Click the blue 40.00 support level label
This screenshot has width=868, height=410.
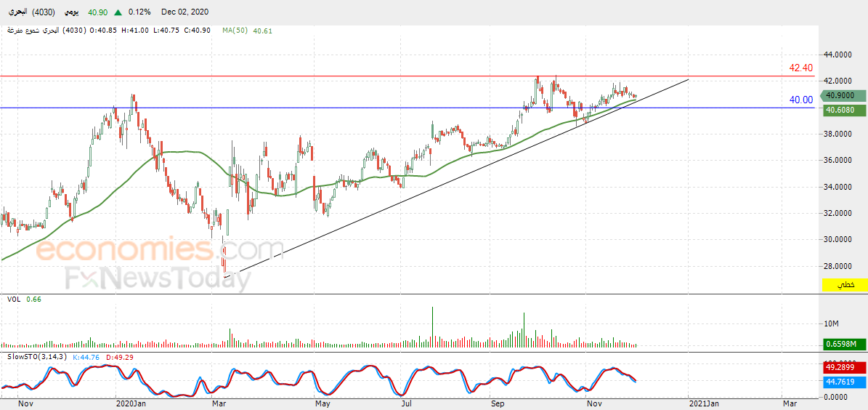801,100
